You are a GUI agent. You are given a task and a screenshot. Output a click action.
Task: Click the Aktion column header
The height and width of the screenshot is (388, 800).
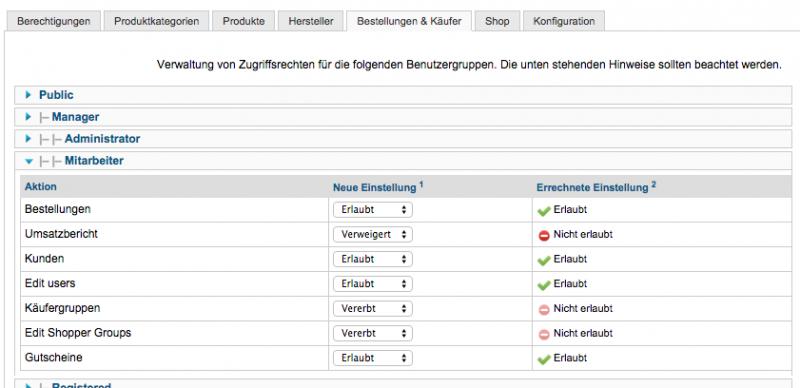41,187
